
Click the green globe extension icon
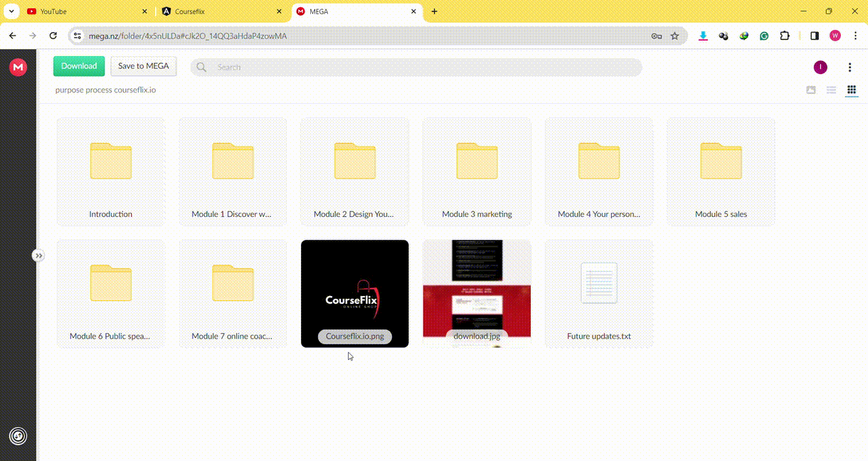(x=744, y=36)
